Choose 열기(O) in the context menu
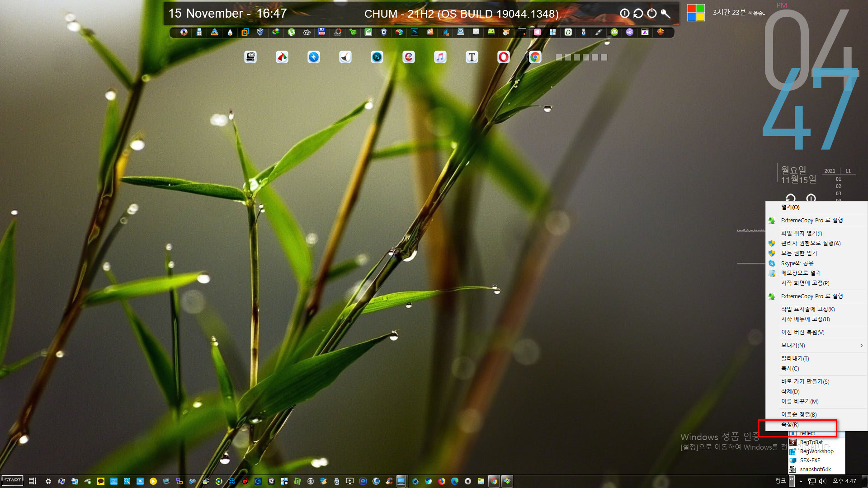Screen dimensions: 868x488 point(816,207)
